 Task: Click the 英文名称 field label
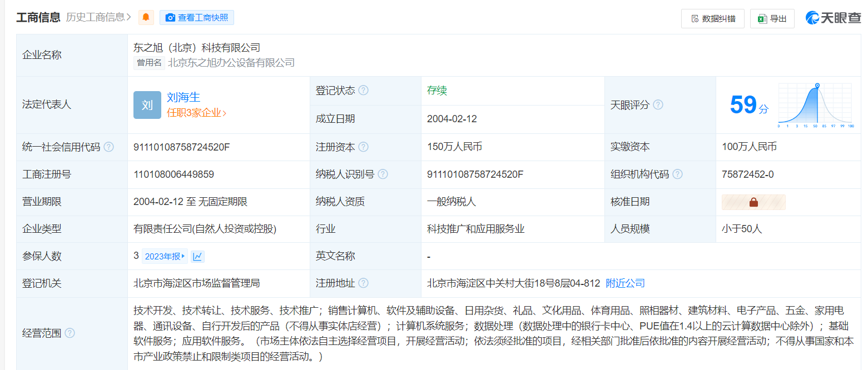pyautogui.click(x=335, y=256)
